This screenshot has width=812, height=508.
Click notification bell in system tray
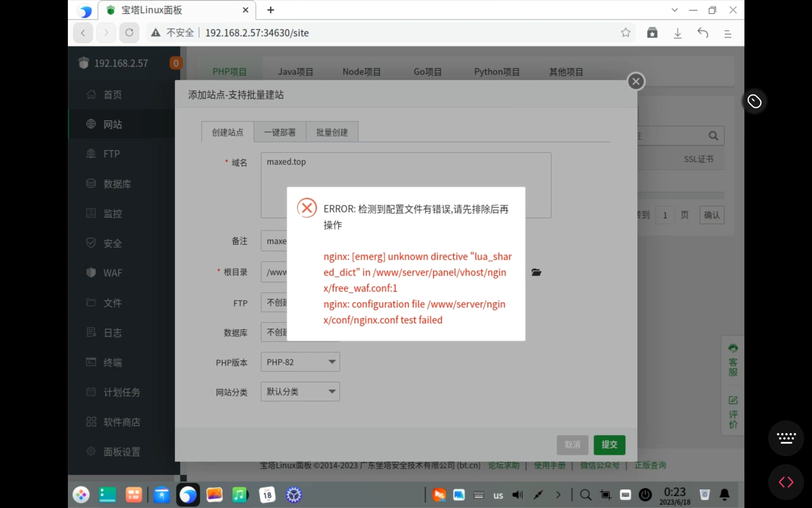724,495
